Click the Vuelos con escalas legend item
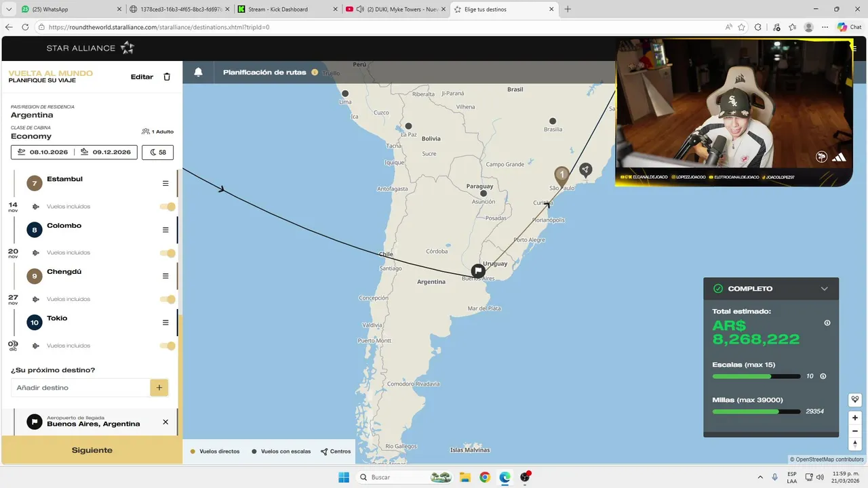This screenshot has width=868, height=488. 281,451
